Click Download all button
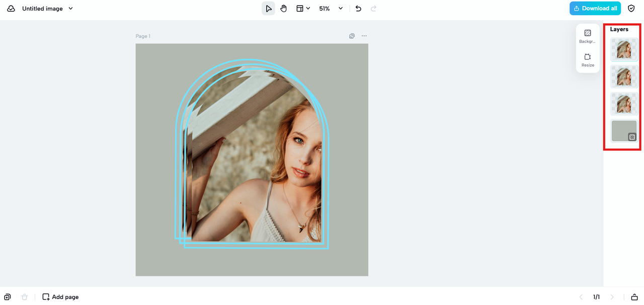Viewport: 644px width, 305px height. (595, 9)
